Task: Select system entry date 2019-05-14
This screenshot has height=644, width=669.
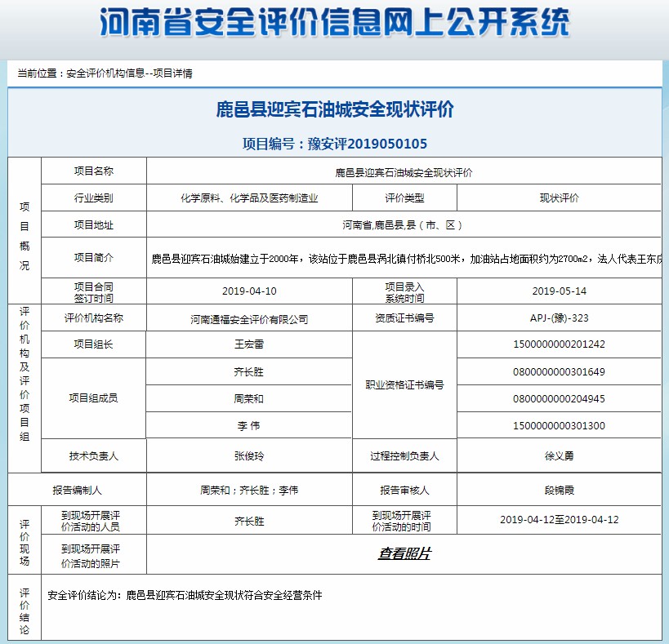Action: point(559,291)
